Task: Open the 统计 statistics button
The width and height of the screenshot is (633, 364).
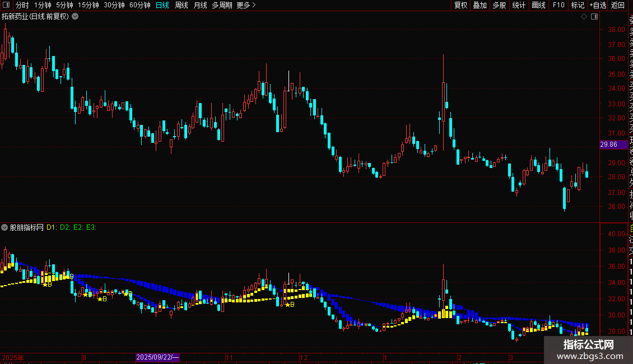Action: 519,5
